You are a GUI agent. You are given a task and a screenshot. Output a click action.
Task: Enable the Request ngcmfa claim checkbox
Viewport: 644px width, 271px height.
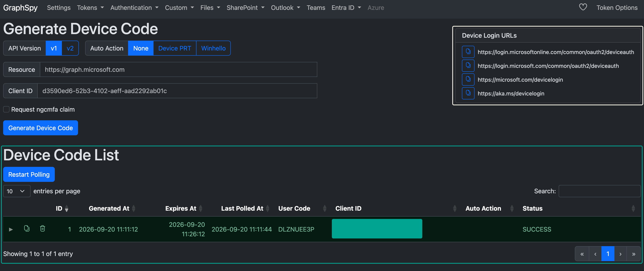6,109
